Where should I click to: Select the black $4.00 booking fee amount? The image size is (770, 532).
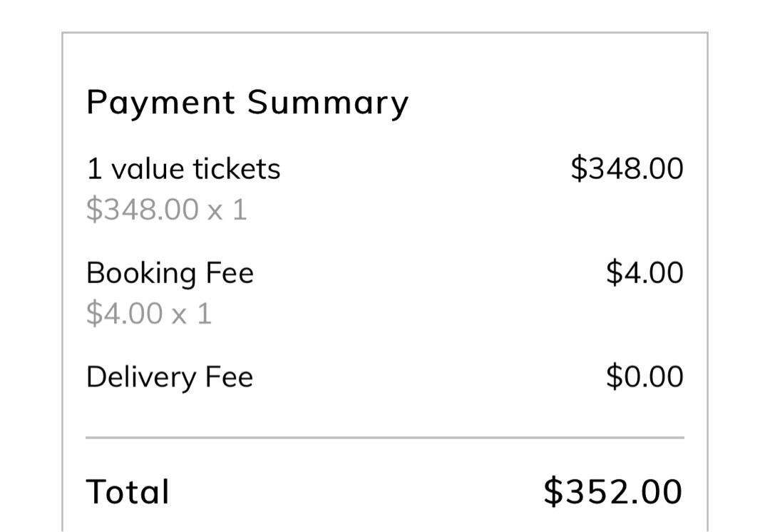[645, 272]
